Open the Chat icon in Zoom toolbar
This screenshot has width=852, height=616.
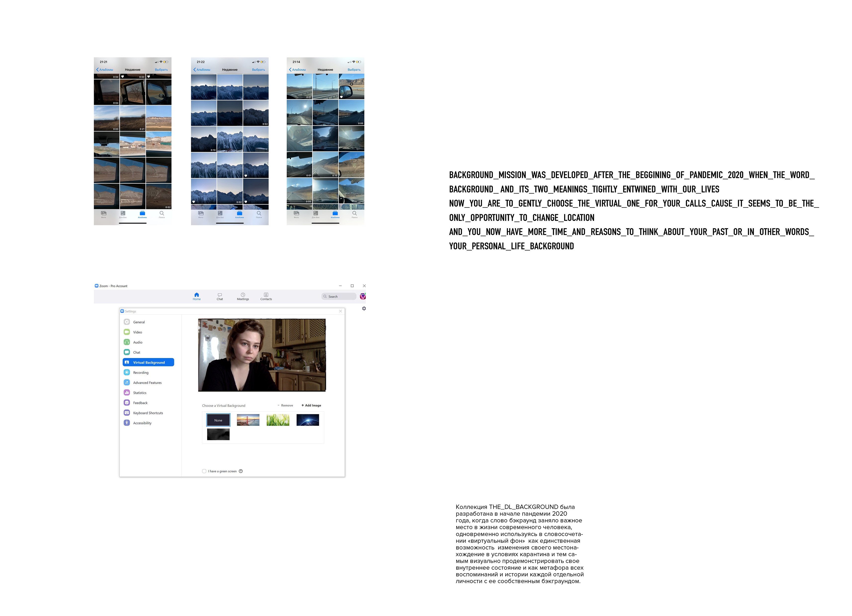click(220, 295)
